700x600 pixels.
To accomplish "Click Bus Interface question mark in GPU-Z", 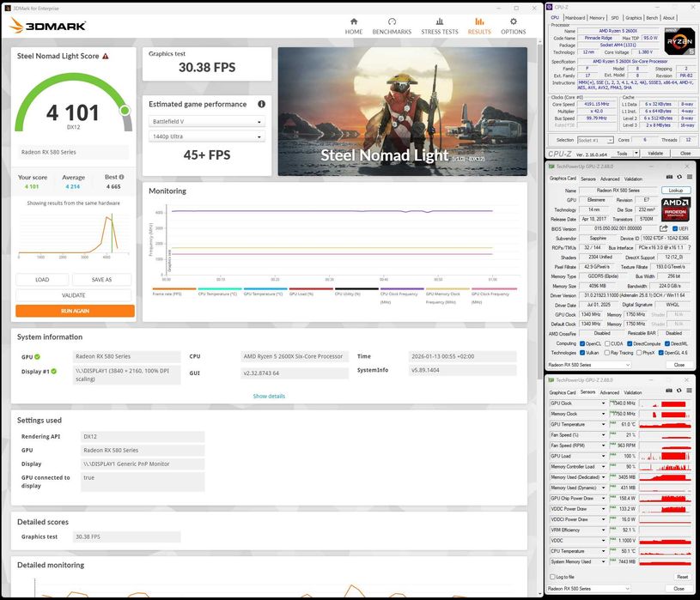I will [690, 247].
